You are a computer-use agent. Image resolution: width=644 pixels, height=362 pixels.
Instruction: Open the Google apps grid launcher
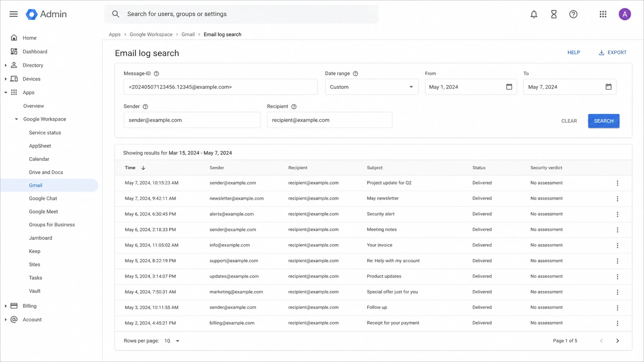pos(603,14)
